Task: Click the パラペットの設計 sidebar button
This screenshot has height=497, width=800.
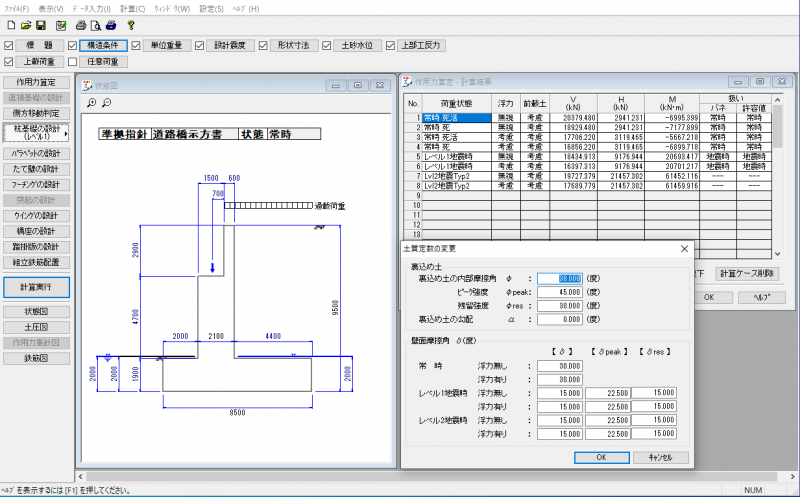Action: (x=36, y=154)
